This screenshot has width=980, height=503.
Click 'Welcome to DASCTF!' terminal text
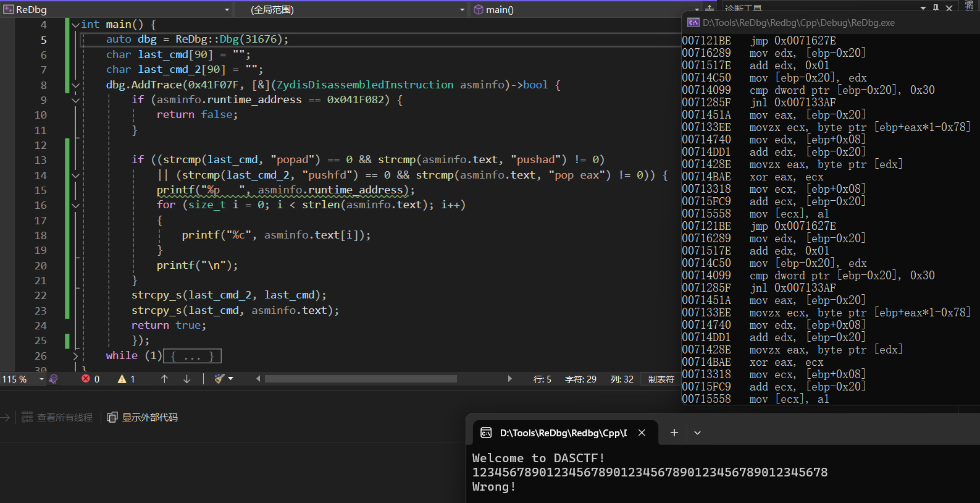[538, 459]
